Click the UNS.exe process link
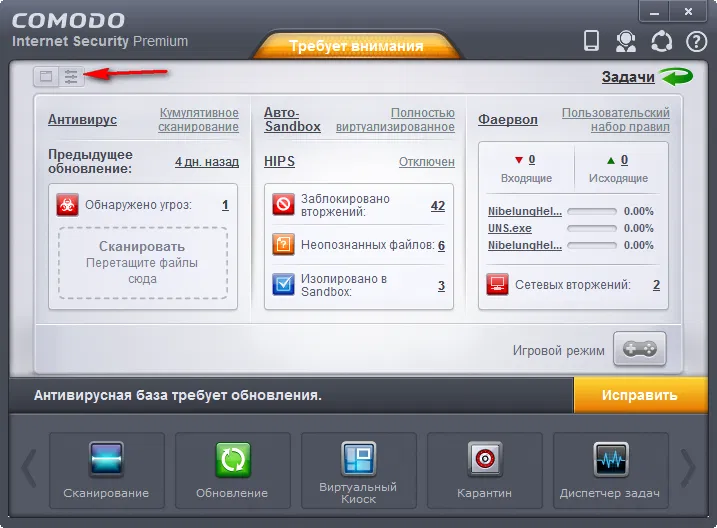 click(x=509, y=228)
